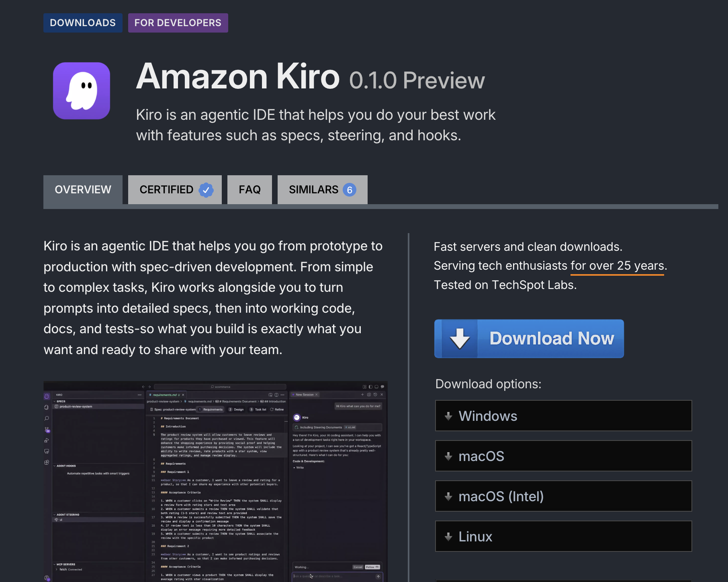Switch to the OVERVIEW tab

83,190
